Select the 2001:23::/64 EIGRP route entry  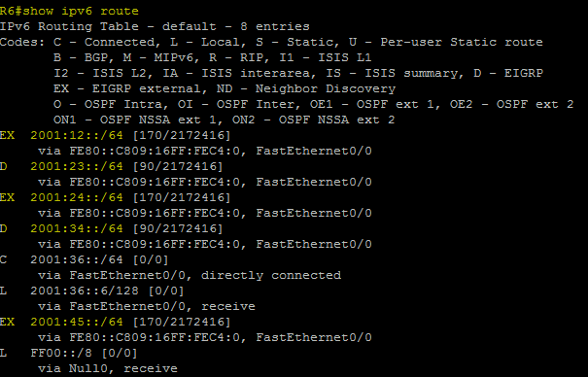click(77, 166)
